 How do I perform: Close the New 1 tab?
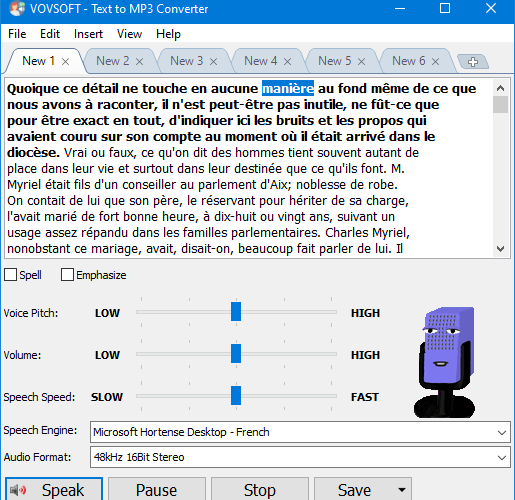[66, 62]
